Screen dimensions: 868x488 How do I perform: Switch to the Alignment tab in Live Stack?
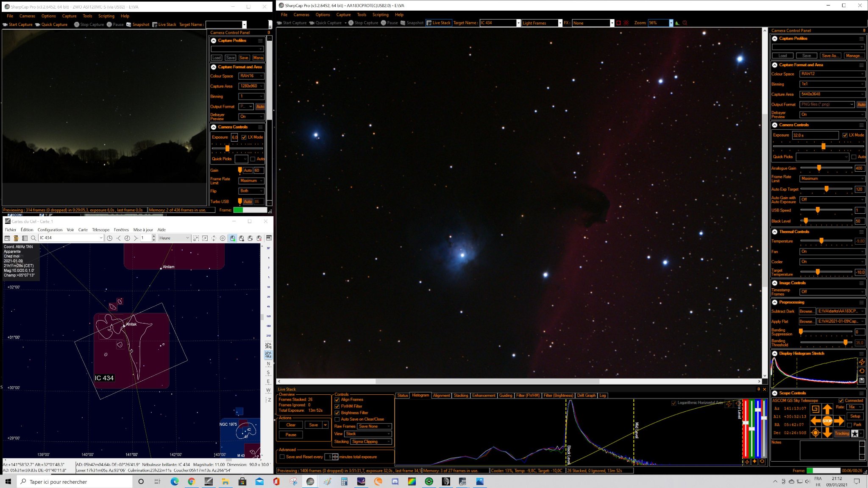click(x=441, y=396)
